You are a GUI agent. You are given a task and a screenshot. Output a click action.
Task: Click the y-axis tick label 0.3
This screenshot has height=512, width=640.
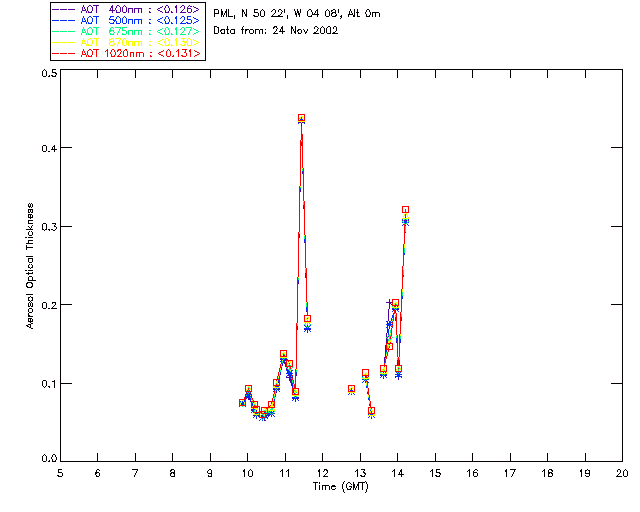[x=48, y=228]
